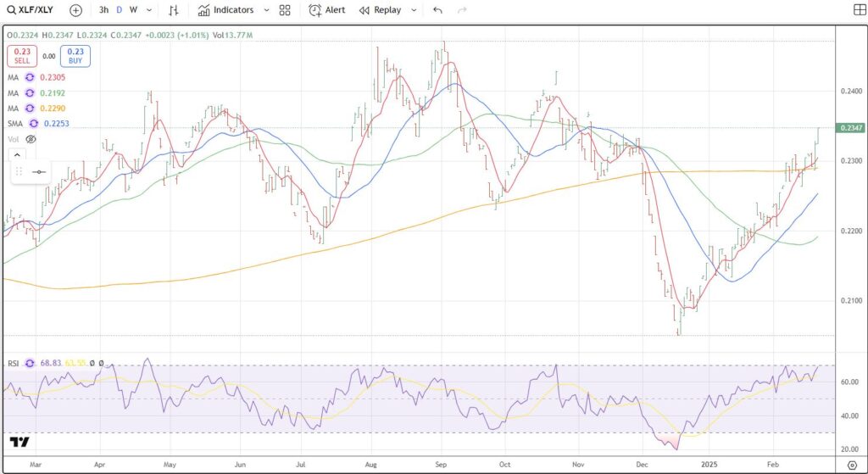Open the Indicators dialog
This screenshot has width=868, height=474.
pos(225,10)
